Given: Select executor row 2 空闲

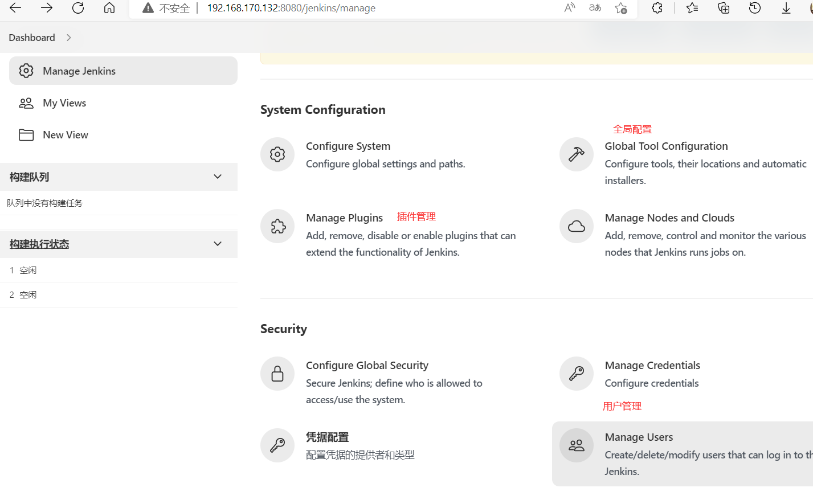Looking at the screenshot, I should (119, 294).
